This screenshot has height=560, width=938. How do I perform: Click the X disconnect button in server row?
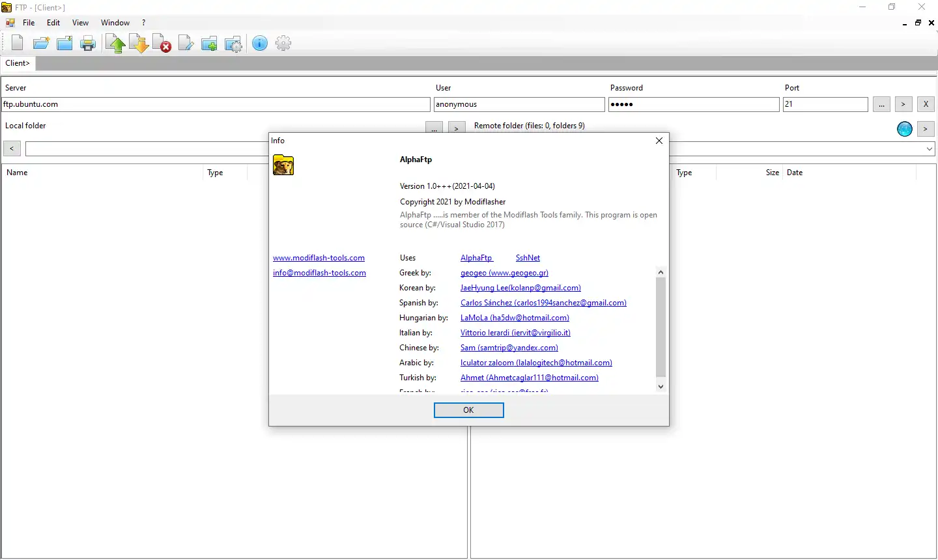click(x=926, y=104)
